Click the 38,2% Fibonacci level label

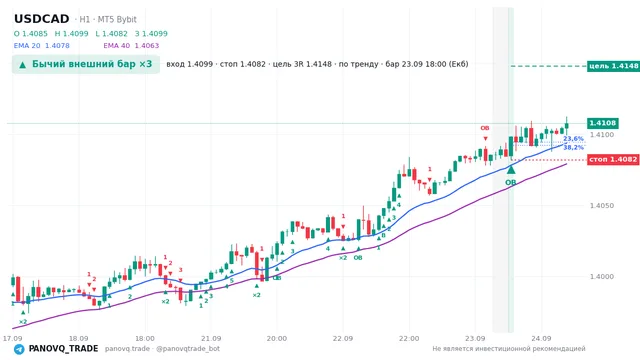click(573, 147)
